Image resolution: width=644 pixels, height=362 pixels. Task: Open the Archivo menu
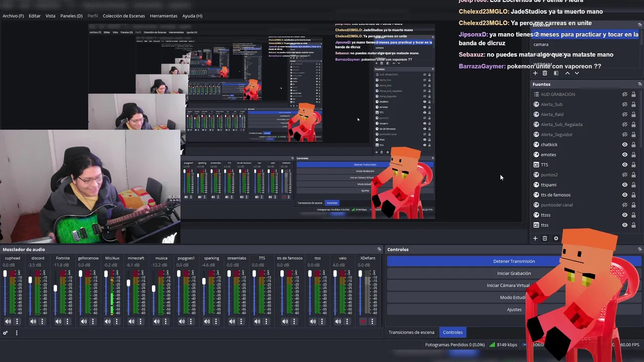[13, 16]
